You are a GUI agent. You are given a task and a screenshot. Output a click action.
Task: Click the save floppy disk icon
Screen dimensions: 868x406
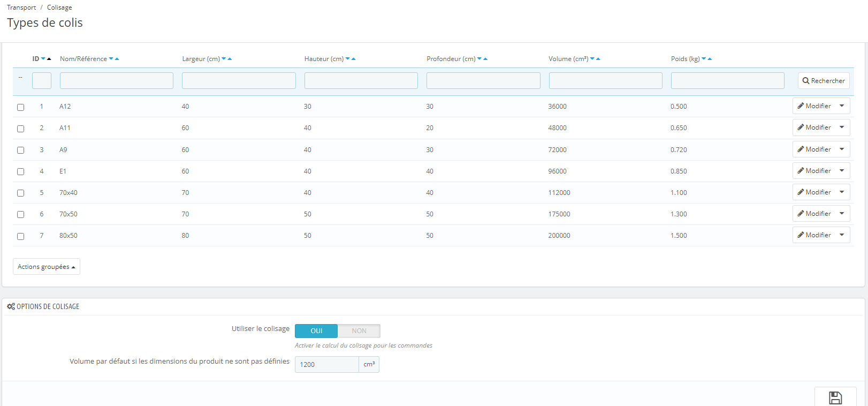(x=835, y=397)
